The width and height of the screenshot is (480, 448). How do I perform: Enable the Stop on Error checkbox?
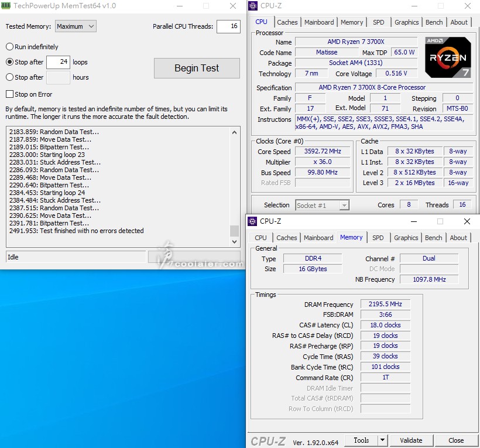[10, 94]
